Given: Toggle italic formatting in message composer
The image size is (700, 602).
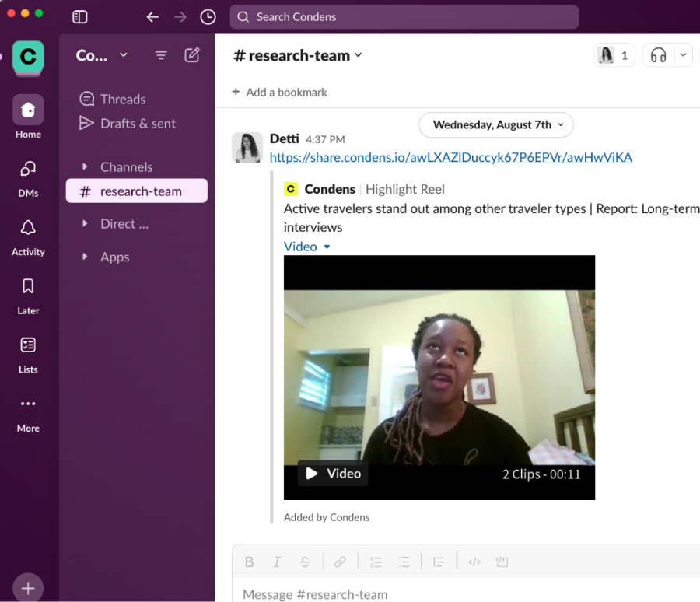Looking at the screenshot, I should [x=277, y=562].
